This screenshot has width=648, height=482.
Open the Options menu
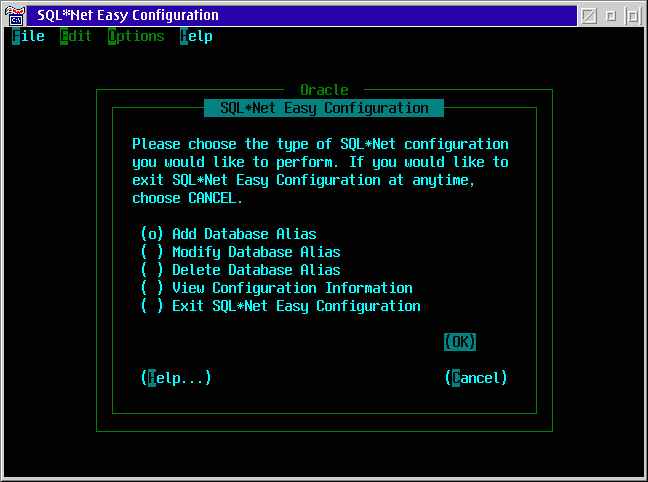(136, 36)
